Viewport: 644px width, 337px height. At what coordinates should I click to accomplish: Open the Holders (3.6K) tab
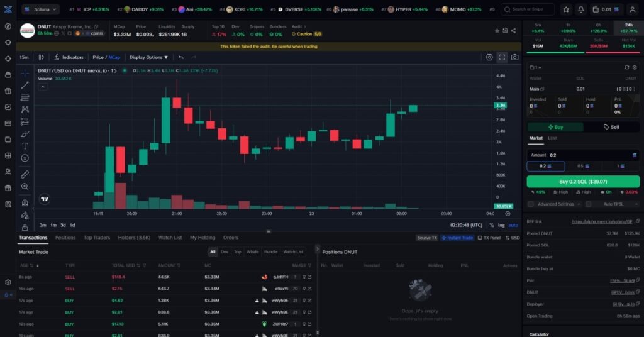(x=135, y=238)
